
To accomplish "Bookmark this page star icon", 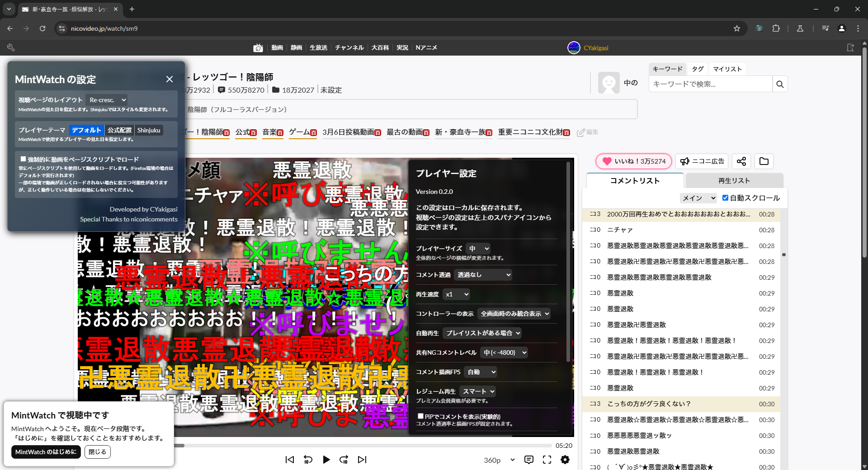I will tap(737, 28).
